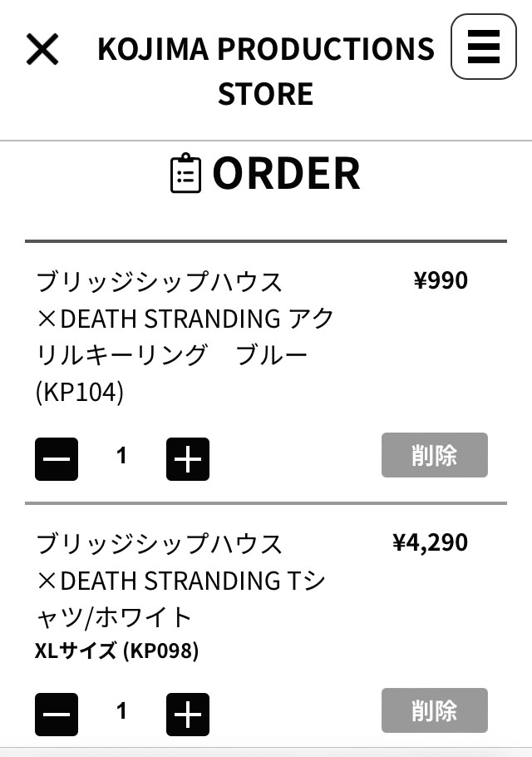The height and width of the screenshot is (757, 532).
Task: Click the ¥990 price
Action: coord(441,280)
